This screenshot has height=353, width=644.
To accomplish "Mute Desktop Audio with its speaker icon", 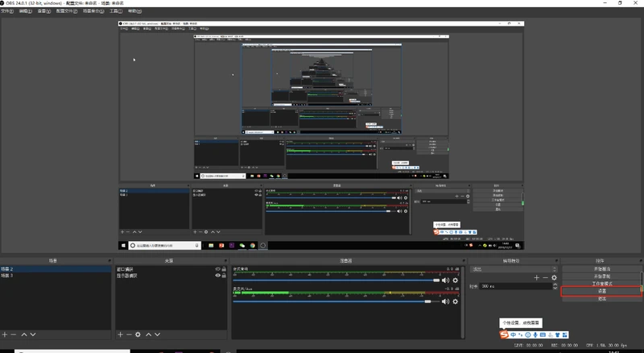I will coord(446,280).
